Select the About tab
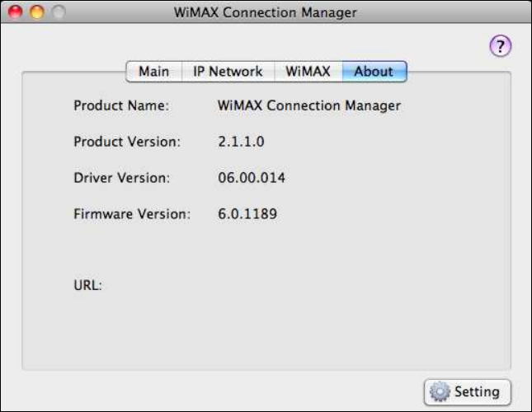The height and width of the screenshot is (412, 532). pyautogui.click(x=374, y=72)
